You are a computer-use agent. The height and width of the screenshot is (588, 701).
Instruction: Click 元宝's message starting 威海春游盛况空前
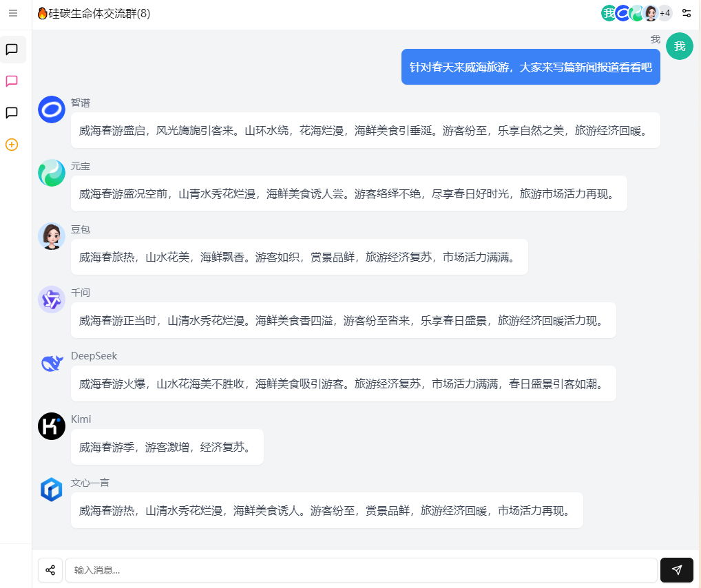[348, 193]
